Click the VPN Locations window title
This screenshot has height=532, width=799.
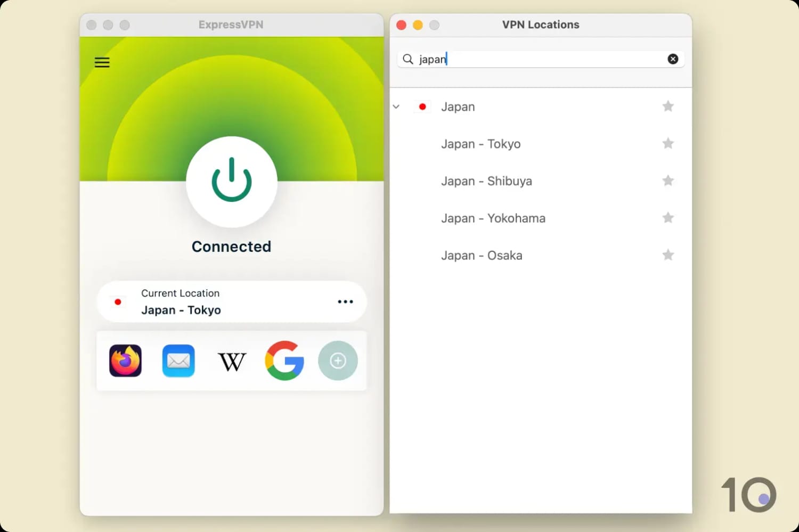[x=541, y=24]
